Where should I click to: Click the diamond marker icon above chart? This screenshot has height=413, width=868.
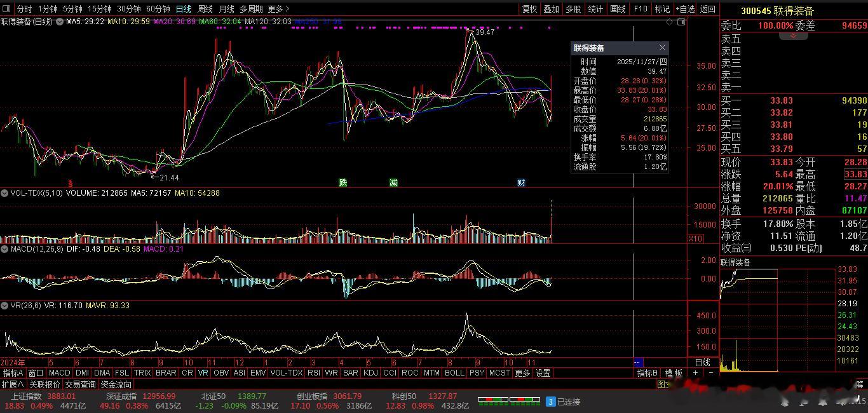[x=670, y=22]
